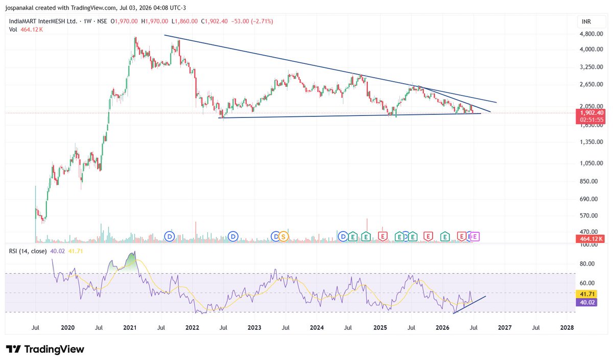Click the 2023 label on time axis
This screenshot has height=364, width=613.
tap(254, 327)
